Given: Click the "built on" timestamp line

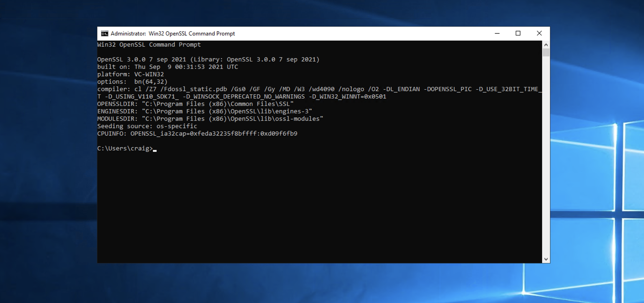Looking at the screenshot, I should tap(167, 67).
